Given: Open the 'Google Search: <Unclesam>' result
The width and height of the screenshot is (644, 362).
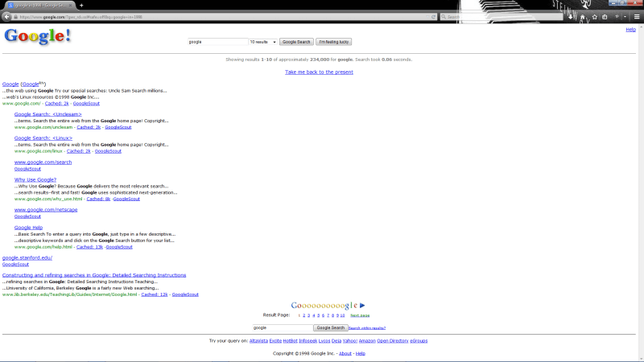Looking at the screenshot, I should coord(48,114).
